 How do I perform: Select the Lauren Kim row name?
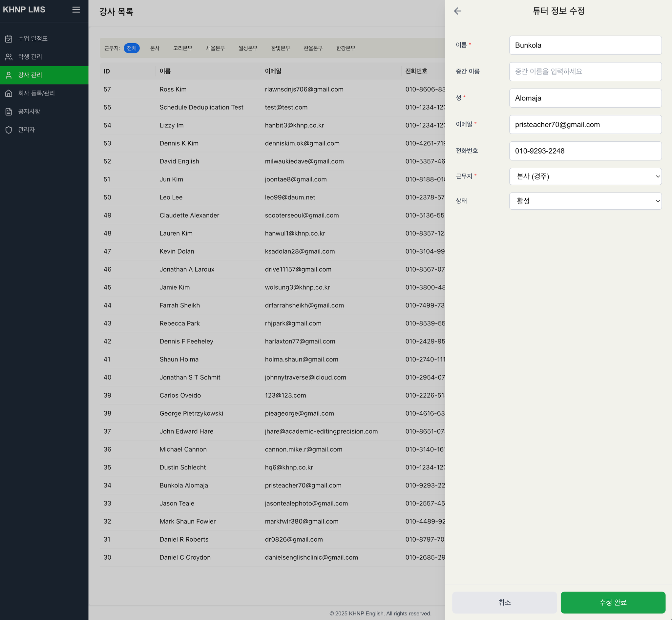point(176,234)
